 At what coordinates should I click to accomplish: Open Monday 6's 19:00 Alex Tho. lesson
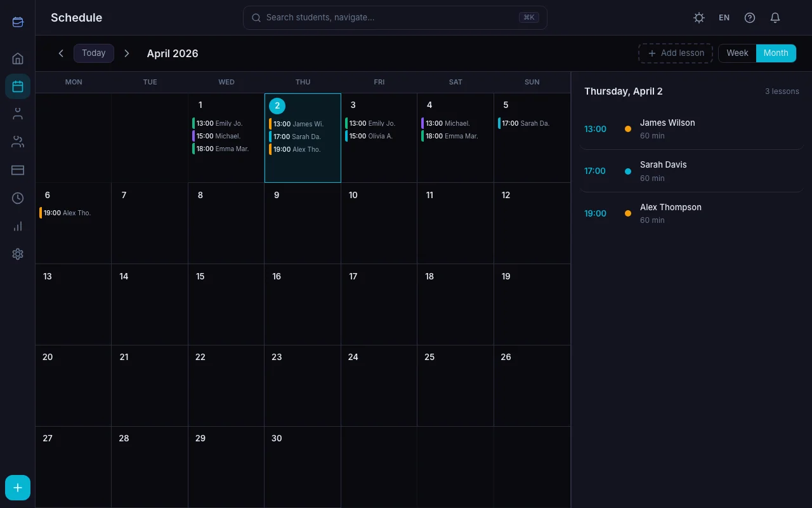coord(73,213)
